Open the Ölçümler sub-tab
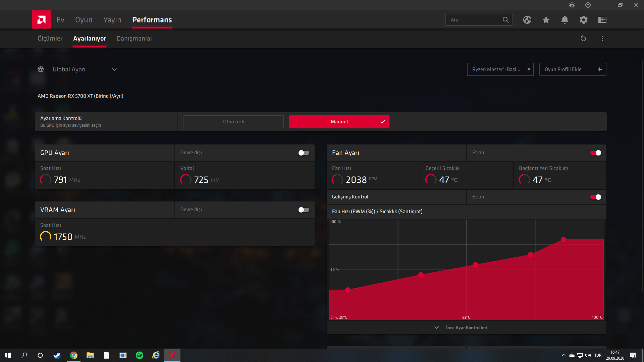 [50, 39]
